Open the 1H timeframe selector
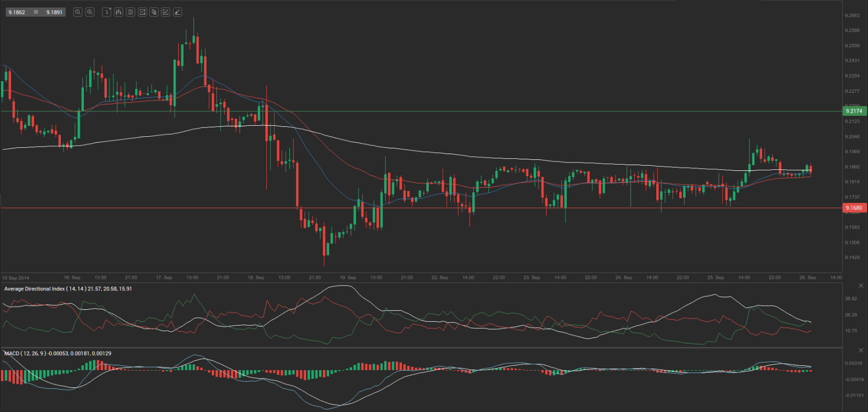This screenshot has width=868, height=412. [x=107, y=12]
